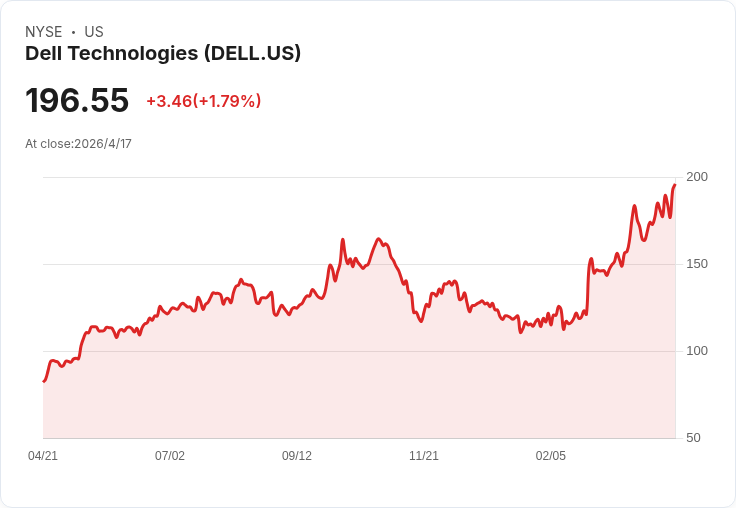The height and width of the screenshot is (508, 736).
Task: Click the At close:2026/4/17 date text
Action: click(78, 144)
